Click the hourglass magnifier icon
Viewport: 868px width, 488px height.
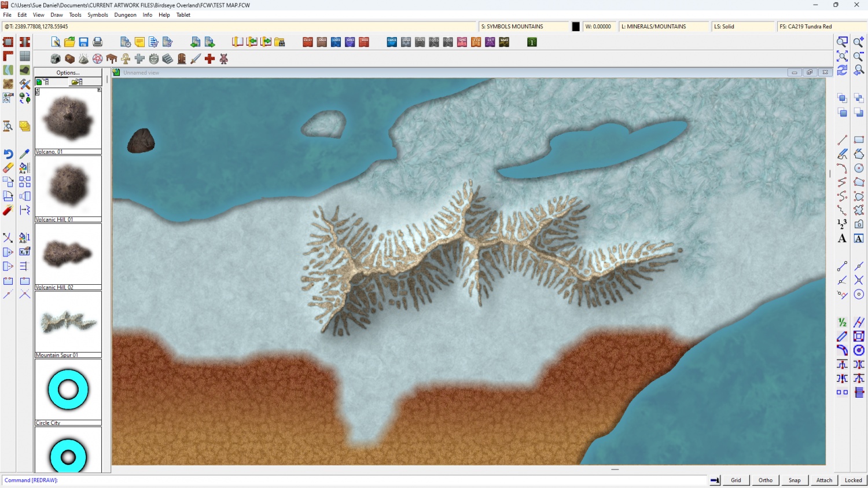click(x=8, y=126)
